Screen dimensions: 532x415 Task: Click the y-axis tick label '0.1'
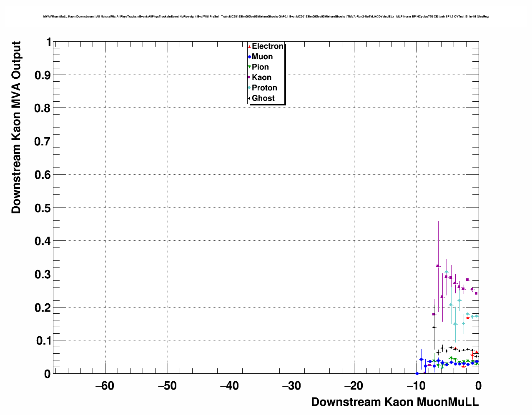tap(43, 341)
